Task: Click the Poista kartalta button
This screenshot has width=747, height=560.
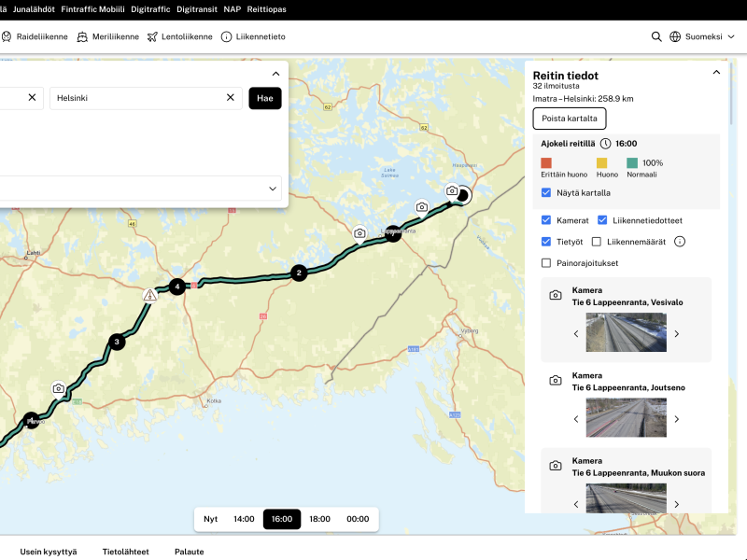Action: click(x=569, y=119)
